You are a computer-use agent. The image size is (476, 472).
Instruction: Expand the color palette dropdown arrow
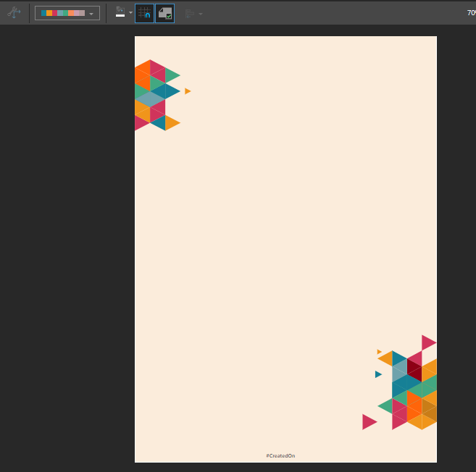[x=91, y=14]
